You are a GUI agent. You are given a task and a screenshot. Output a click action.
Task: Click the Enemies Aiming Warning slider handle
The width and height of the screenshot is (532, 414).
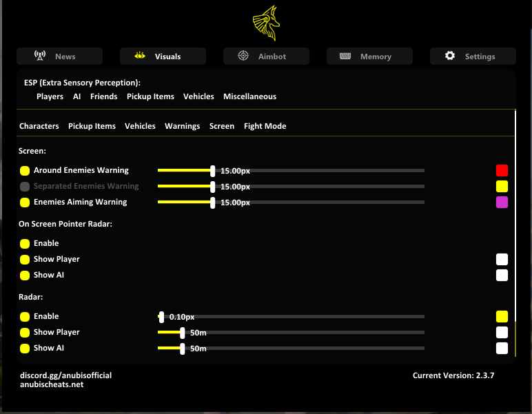(213, 203)
